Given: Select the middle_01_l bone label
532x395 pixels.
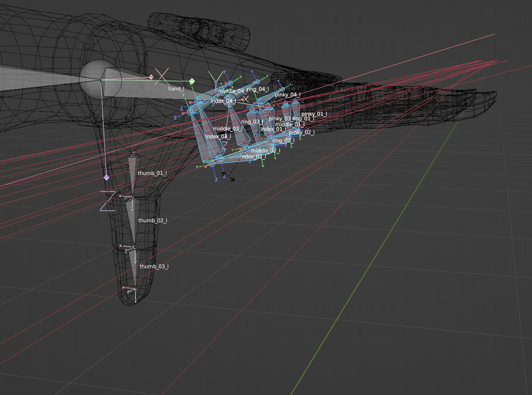Looking at the screenshot, I should point(290,124).
